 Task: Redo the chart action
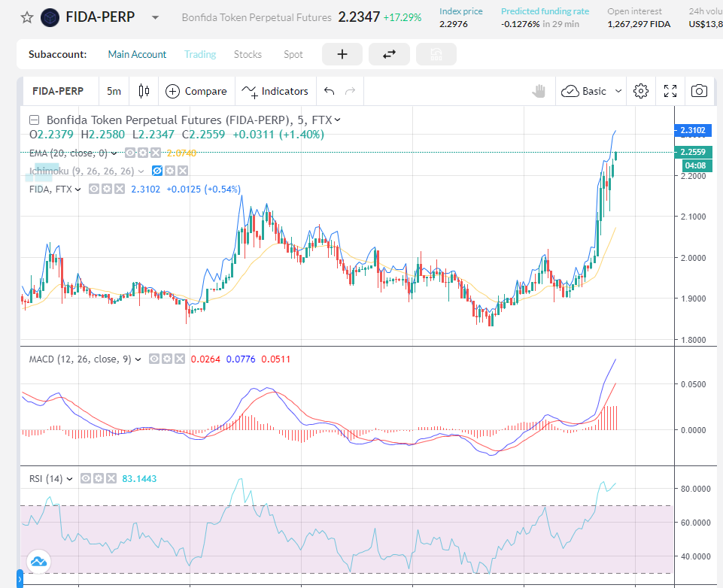coord(351,91)
